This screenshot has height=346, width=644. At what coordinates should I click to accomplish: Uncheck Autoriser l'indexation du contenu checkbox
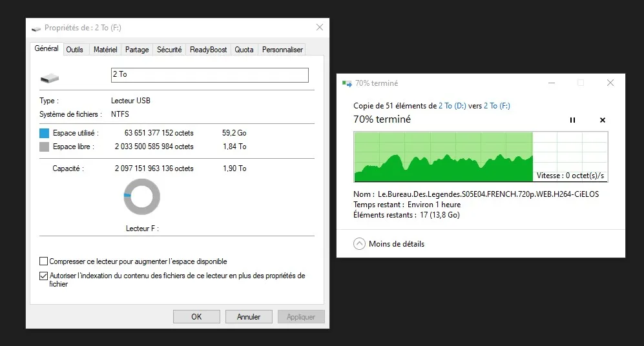pyautogui.click(x=43, y=276)
